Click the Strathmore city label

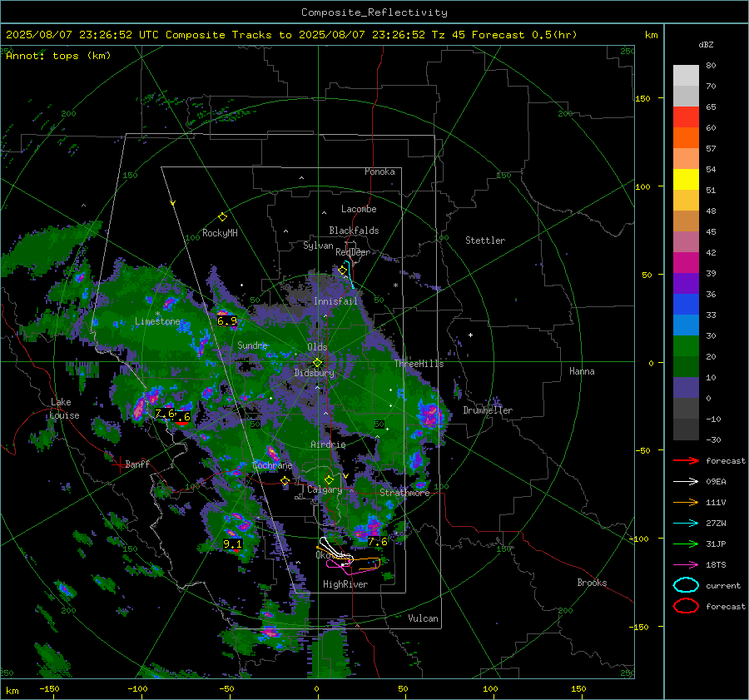(x=404, y=493)
